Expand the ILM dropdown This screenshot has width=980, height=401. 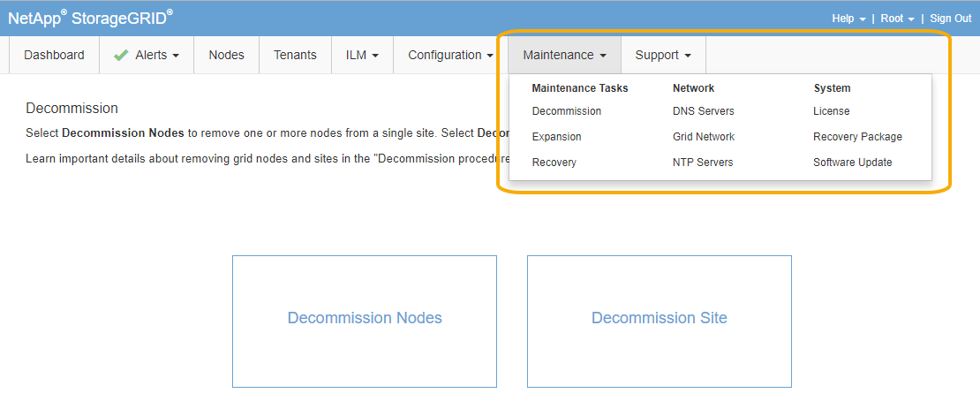point(362,55)
